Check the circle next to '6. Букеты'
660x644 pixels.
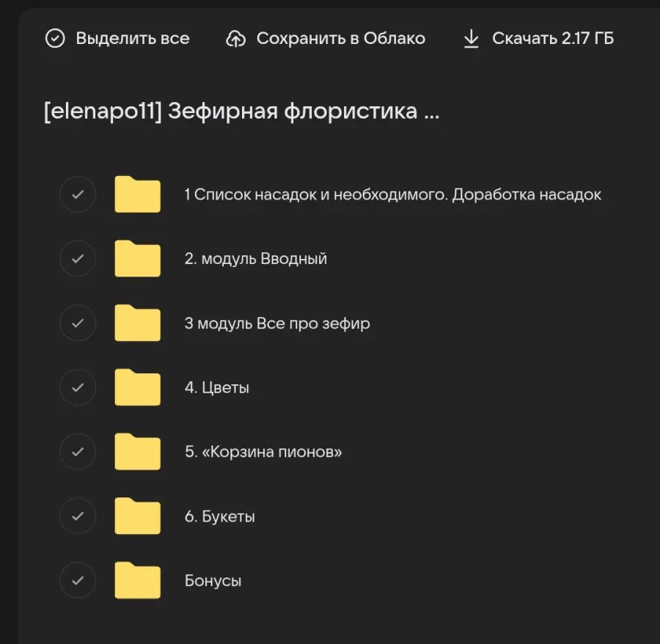click(x=78, y=516)
